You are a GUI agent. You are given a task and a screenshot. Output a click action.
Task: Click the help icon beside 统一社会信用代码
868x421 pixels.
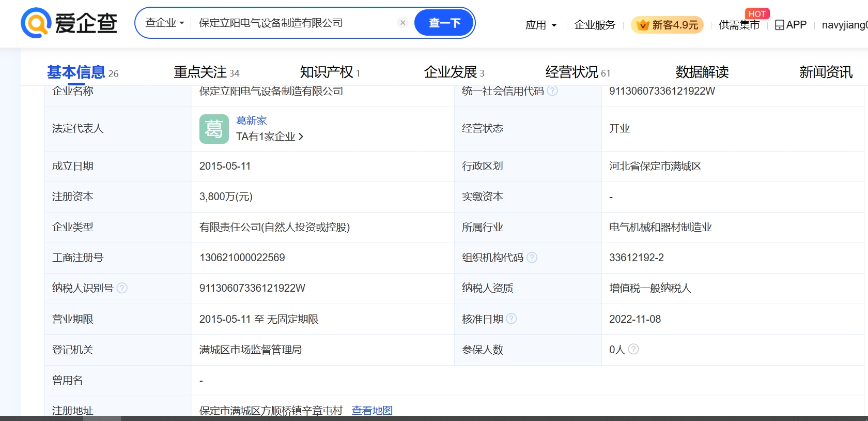coord(552,91)
